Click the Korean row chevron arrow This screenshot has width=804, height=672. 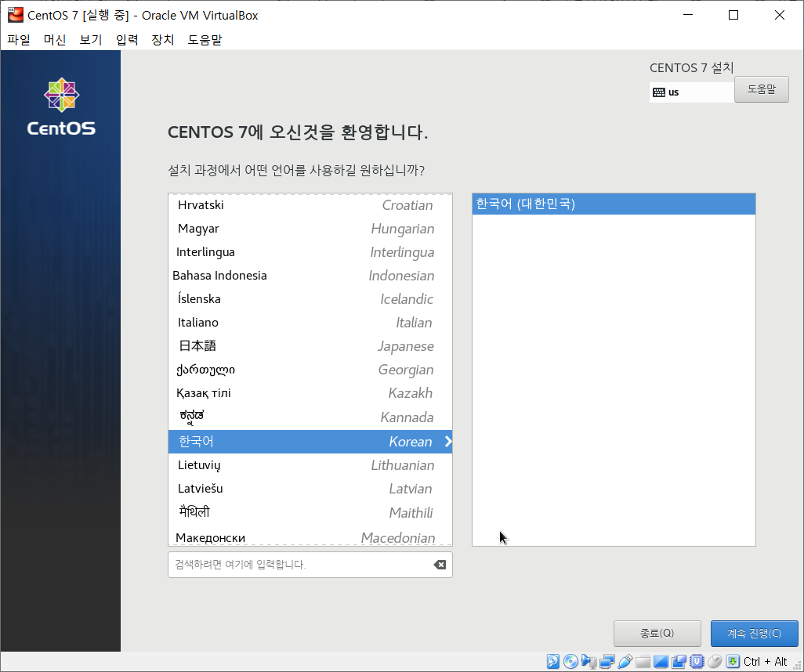click(x=447, y=441)
